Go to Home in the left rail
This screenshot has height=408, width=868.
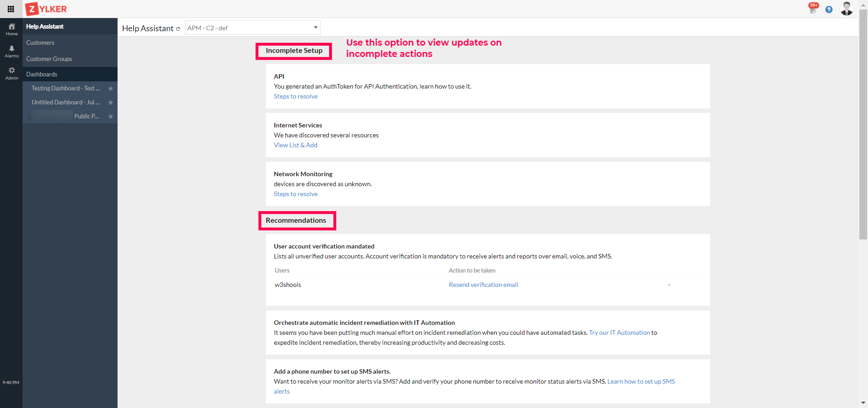12,29
